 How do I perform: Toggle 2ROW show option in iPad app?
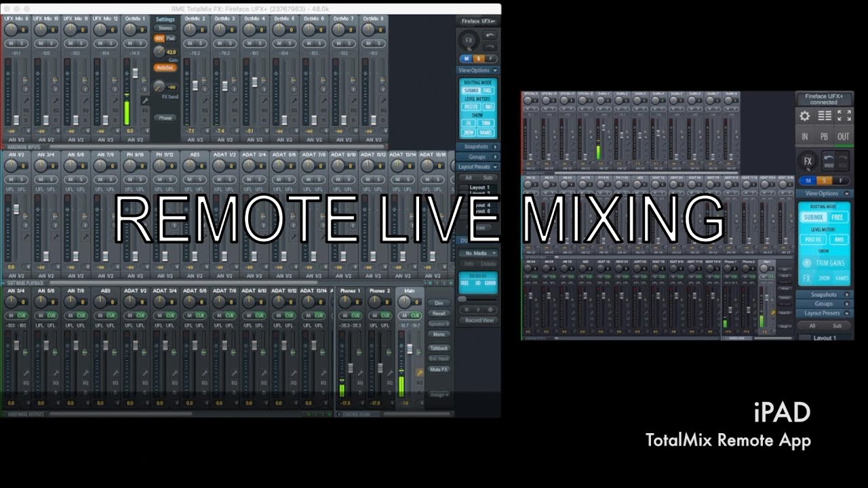click(825, 279)
